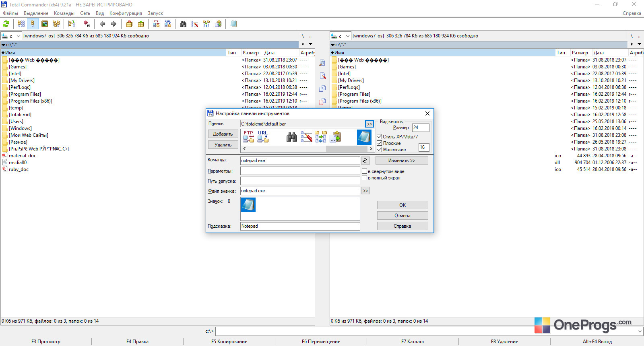The width and height of the screenshot is (644, 346).
Task: Click the Команда input field
Action: coord(300,161)
